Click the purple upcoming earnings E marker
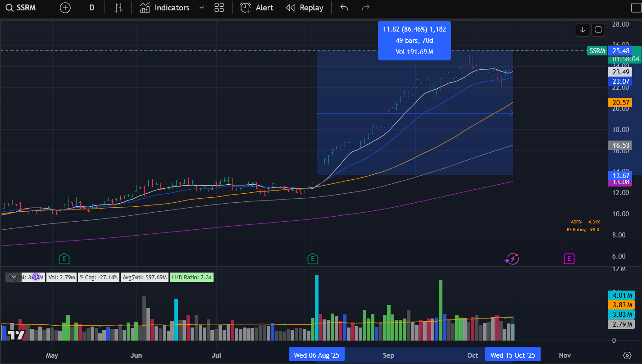The height and width of the screenshot is (364, 642). (569, 259)
